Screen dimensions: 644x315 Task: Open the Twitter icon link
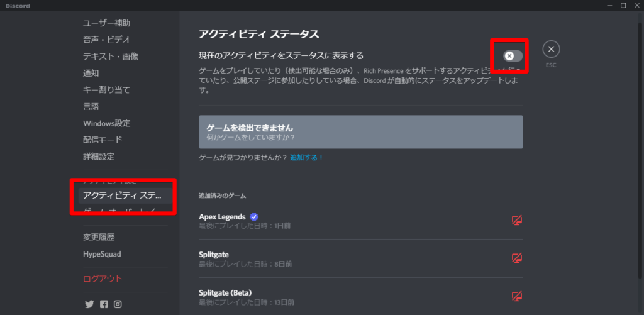point(89,304)
